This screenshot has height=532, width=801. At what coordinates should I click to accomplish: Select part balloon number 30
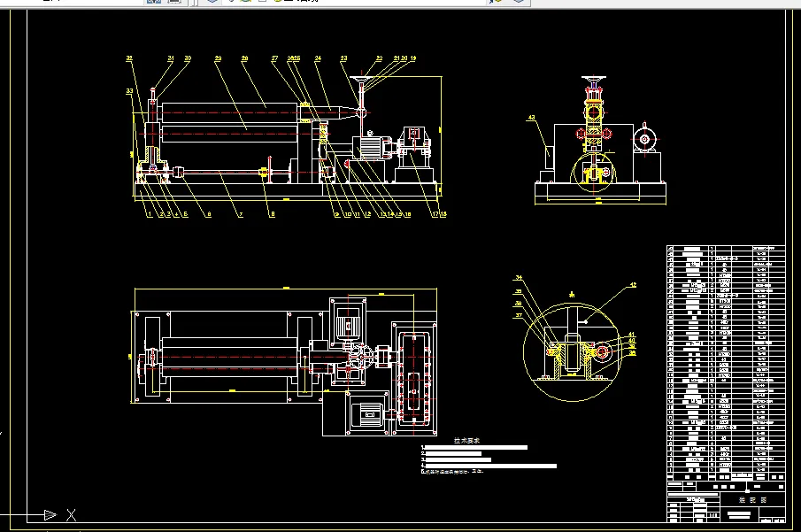[x=188, y=58]
